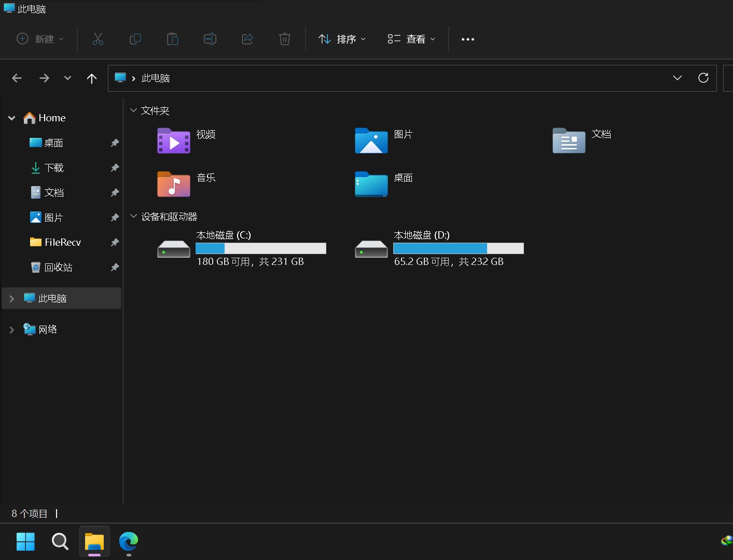Click the Share icon in the toolbar
Screen dimensions: 733x560
click(247, 39)
